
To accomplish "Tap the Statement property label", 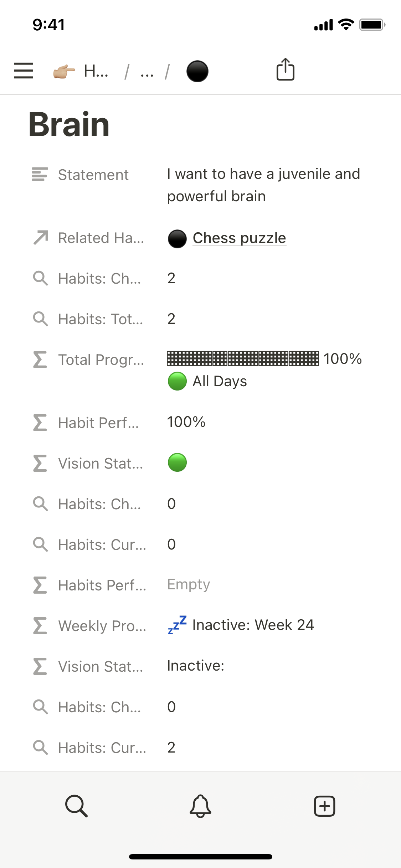I will coord(93,175).
